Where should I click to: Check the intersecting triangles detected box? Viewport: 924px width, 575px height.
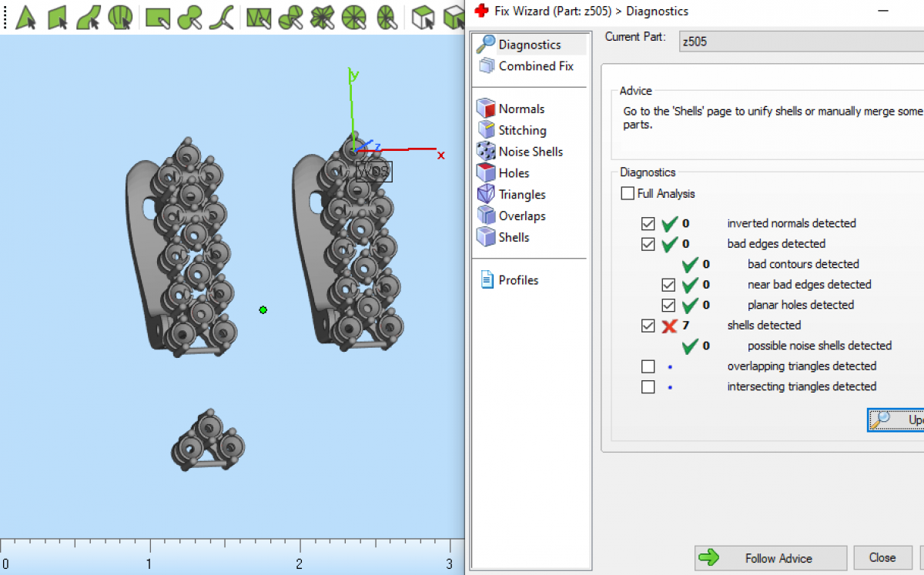click(x=648, y=386)
